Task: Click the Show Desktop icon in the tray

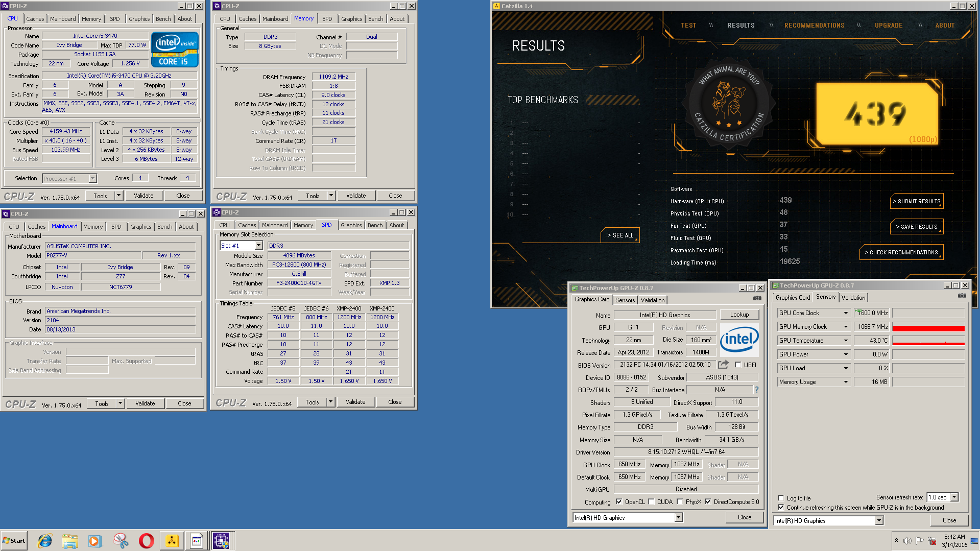Action: (x=975, y=541)
